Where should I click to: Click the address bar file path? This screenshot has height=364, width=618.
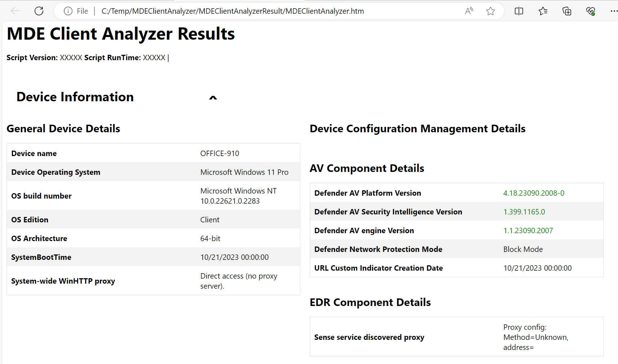(233, 11)
